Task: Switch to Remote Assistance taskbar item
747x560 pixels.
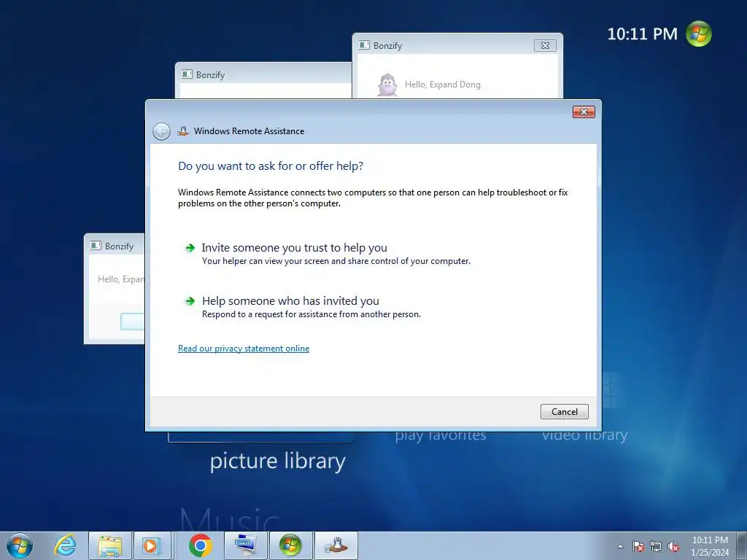Action: tap(336, 545)
